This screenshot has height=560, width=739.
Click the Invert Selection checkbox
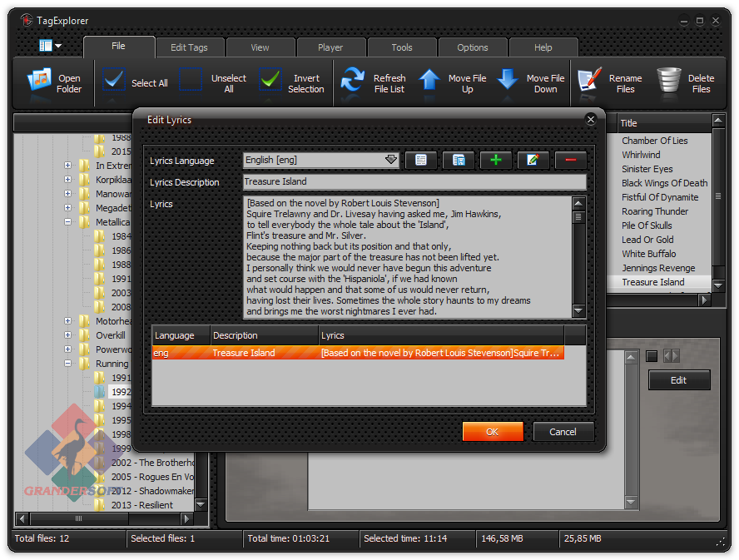(270, 80)
